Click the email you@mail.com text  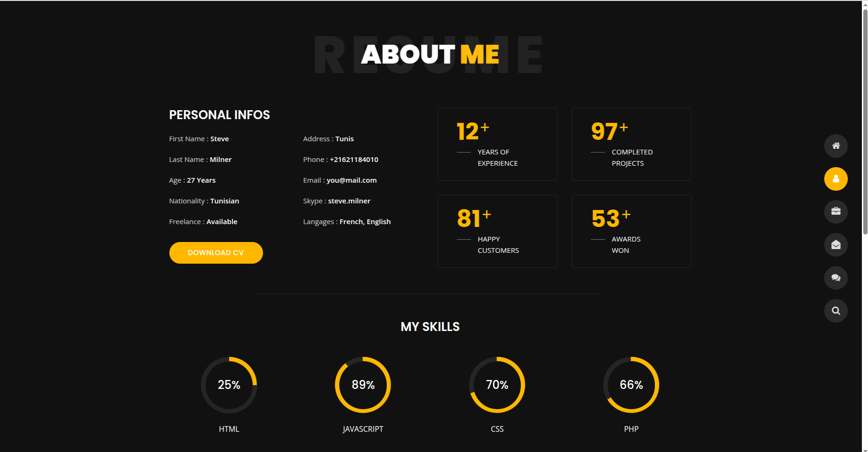coord(351,180)
